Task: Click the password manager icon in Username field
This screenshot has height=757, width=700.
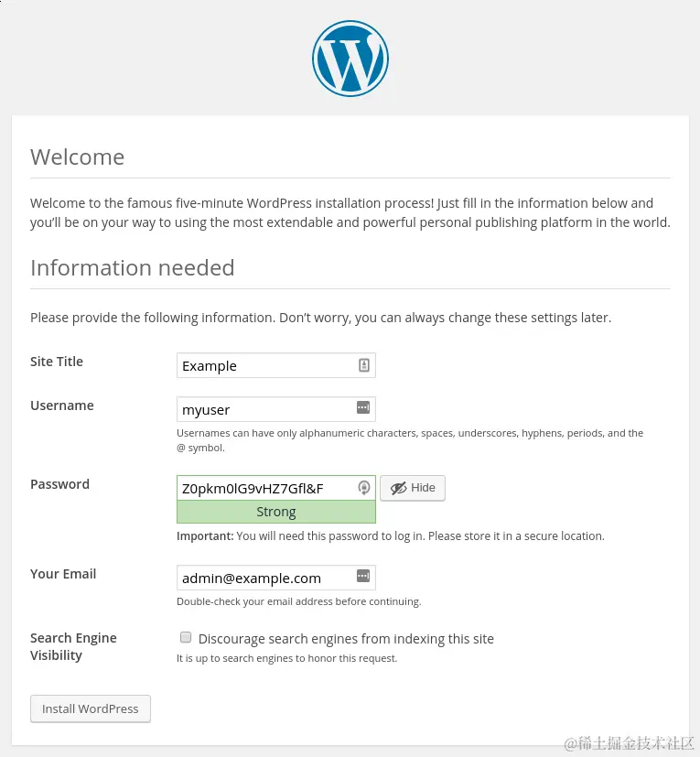Action: pos(363,408)
